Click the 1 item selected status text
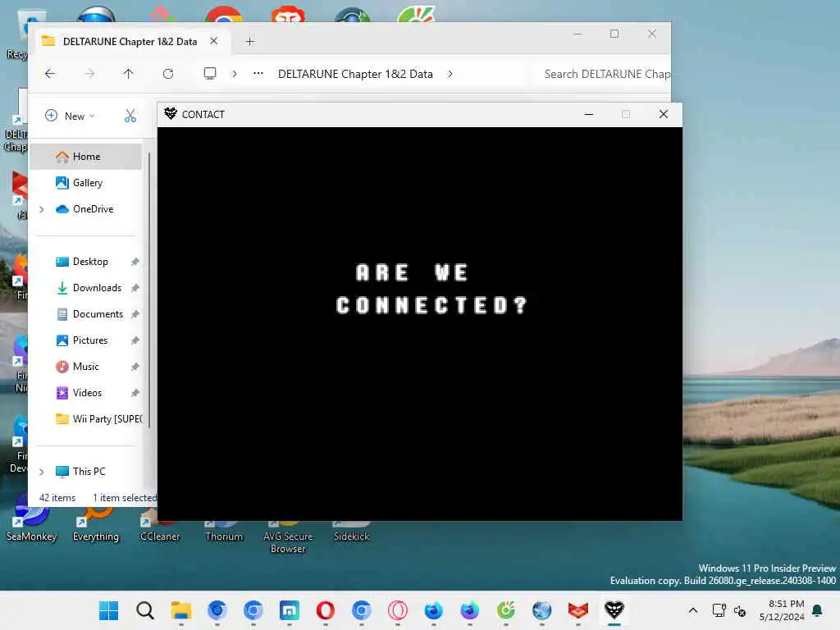Viewport: 840px width, 630px height. coord(125,498)
